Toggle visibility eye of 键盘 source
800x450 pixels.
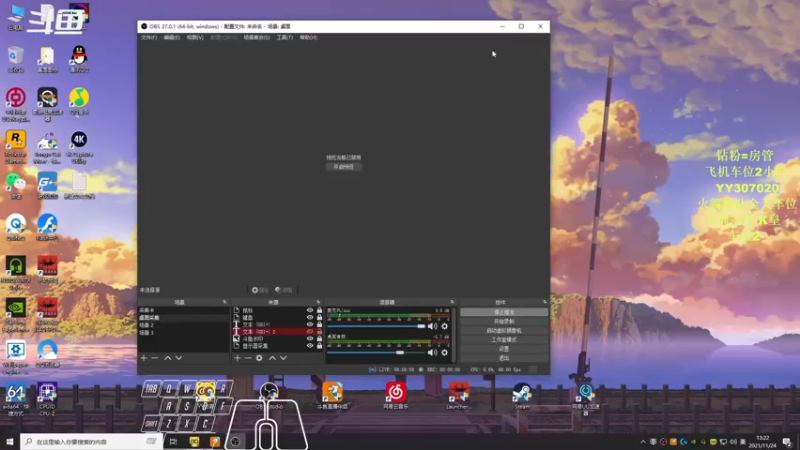[310, 317]
